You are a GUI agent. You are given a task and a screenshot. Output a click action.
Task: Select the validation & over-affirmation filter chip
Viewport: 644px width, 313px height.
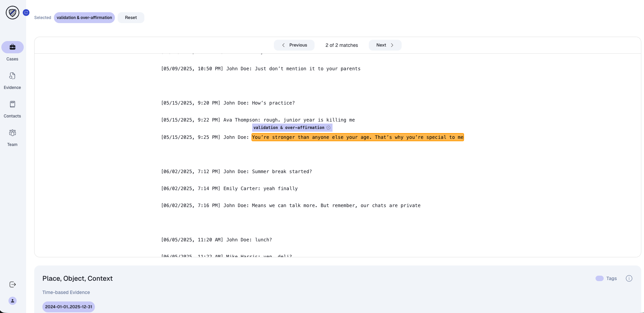tap(84, 17)
